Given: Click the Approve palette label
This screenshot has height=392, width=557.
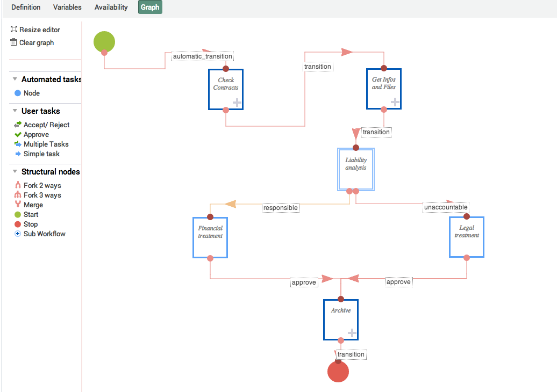Looking at the screenshot, I should [36, 135].
